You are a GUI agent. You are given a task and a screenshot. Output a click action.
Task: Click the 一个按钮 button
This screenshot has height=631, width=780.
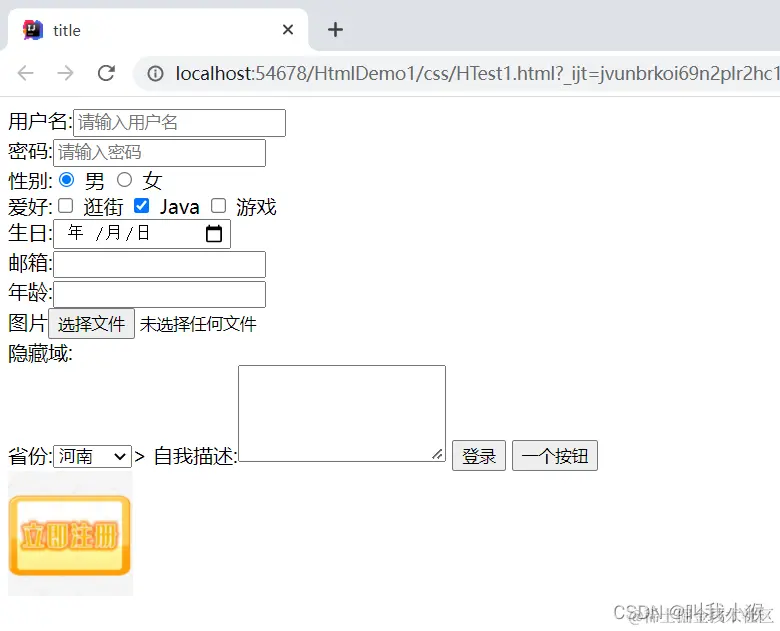[x=555, y=456]
